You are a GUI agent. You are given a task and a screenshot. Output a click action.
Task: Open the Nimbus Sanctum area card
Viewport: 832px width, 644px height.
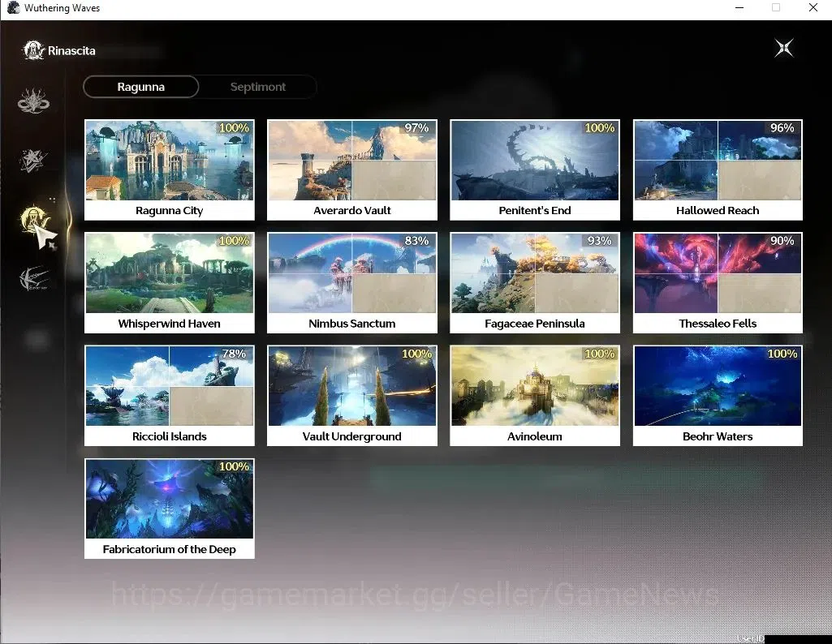[x=351, y=282]
